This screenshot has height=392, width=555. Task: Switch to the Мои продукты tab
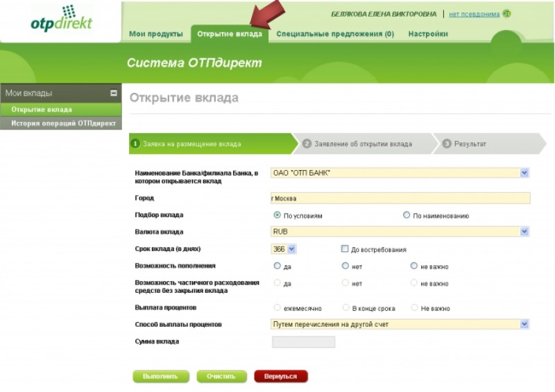tap(155, 34)
